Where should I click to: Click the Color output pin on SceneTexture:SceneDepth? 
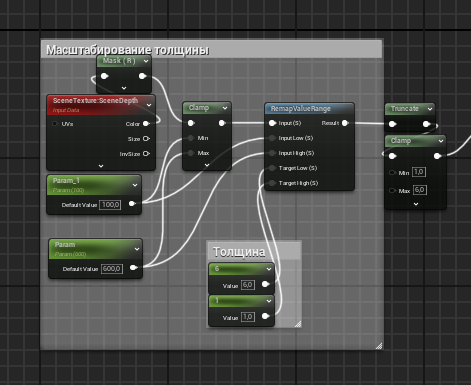click(146, 124)
